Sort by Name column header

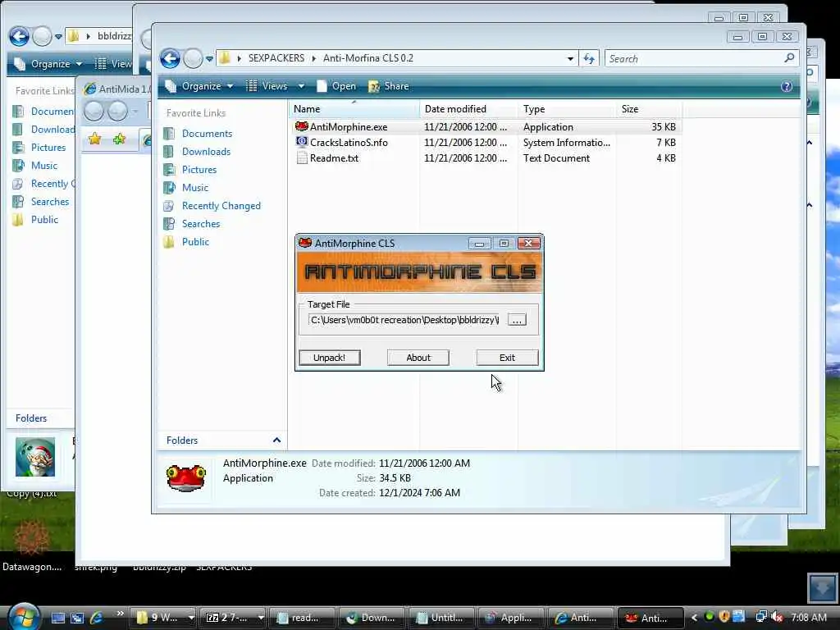[x=354, y=109]
